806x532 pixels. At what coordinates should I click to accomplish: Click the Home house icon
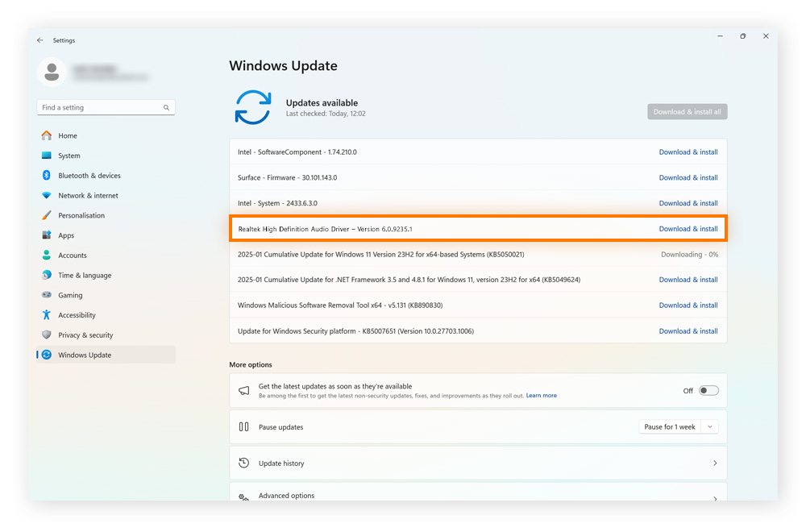47,135
